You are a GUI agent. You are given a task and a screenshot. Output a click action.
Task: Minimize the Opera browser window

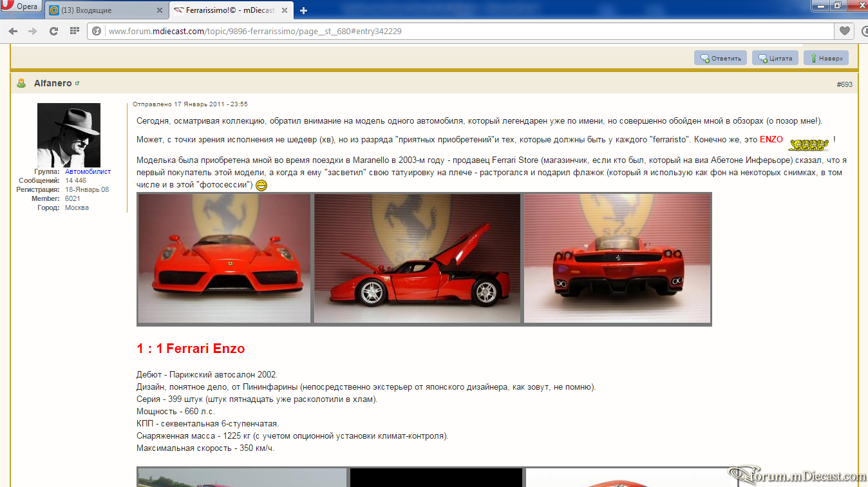pyautogui.click(x=820, y=5)
